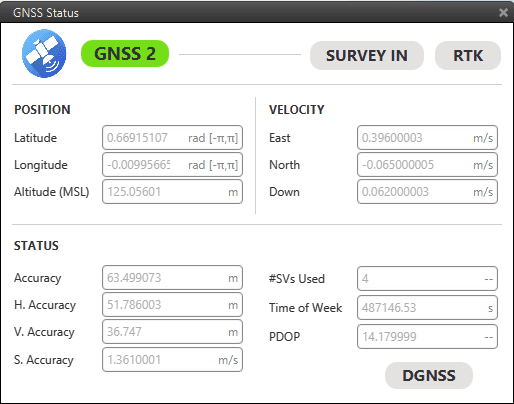
Task: Click the Latitude label
Action: [x=35, y=138]
